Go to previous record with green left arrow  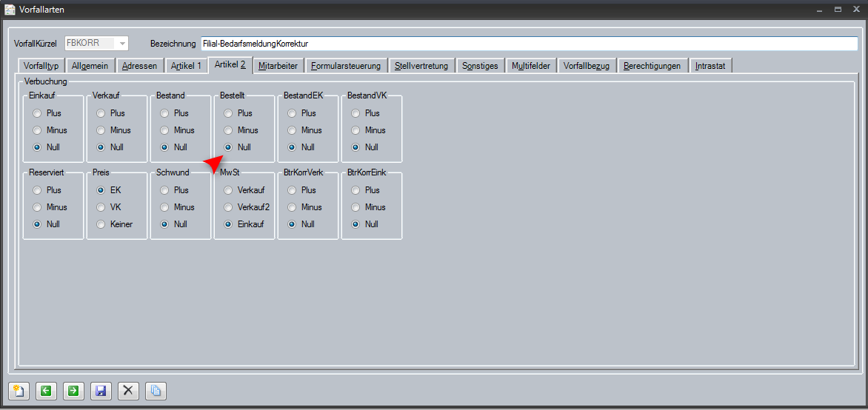click(46, 391)
